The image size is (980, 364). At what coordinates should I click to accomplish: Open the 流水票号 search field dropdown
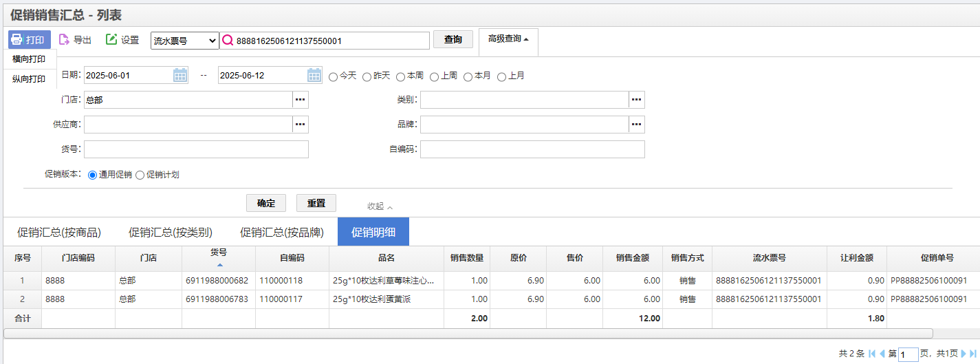(x=184, y=41)
